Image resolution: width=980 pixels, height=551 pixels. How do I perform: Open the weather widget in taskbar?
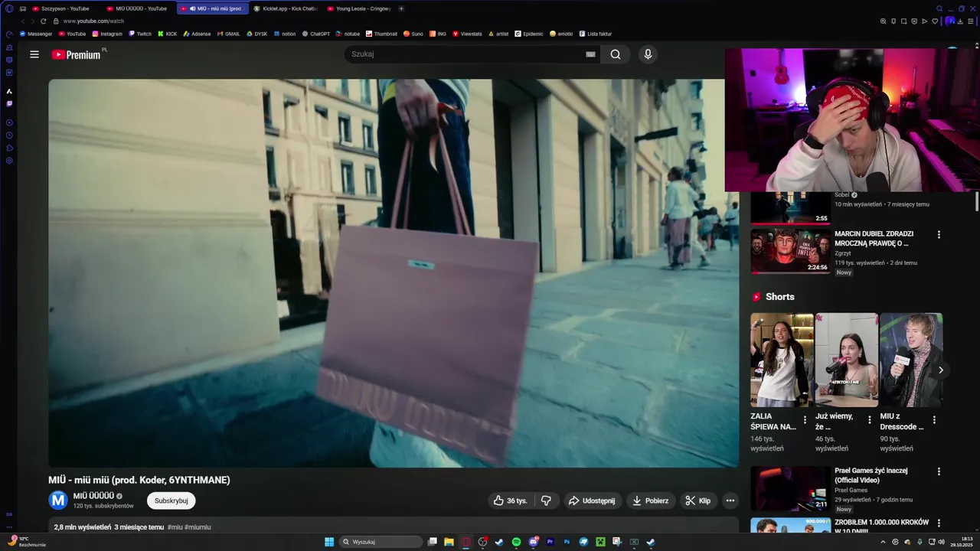[27, 541]
